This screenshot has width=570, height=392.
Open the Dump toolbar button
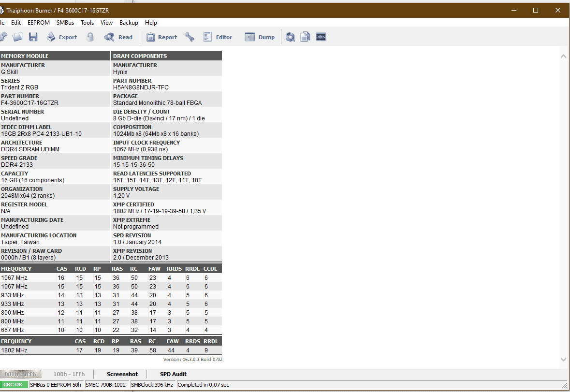pyautogui.click(x=260, y=37)
